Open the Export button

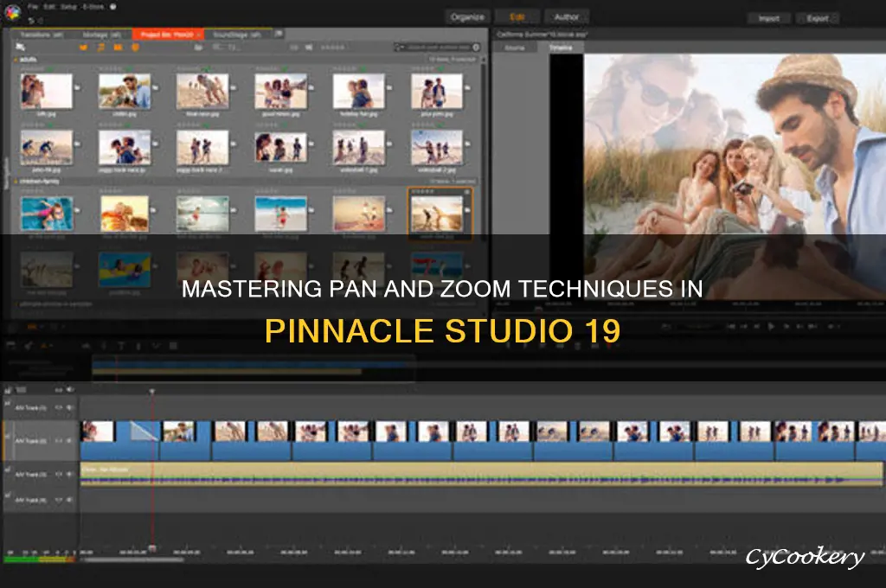[818, 19]
